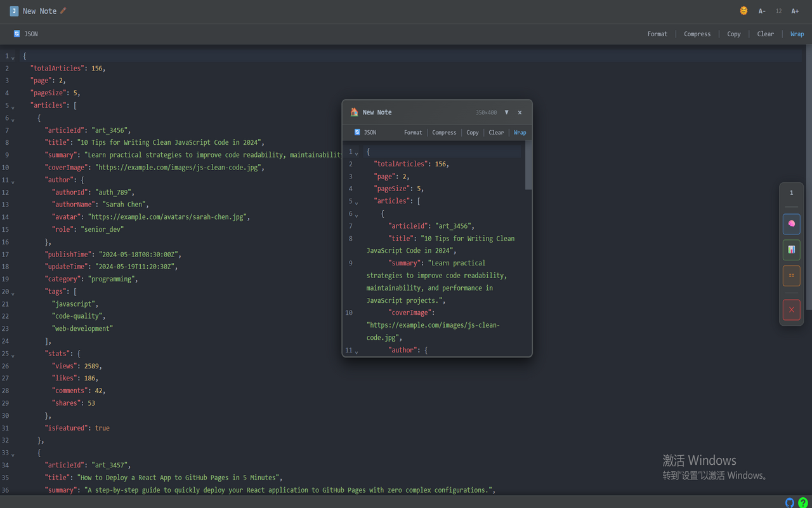
Task: Click Copy in the main toolbar
Action: pyautogui.click(x=734, y=34)
